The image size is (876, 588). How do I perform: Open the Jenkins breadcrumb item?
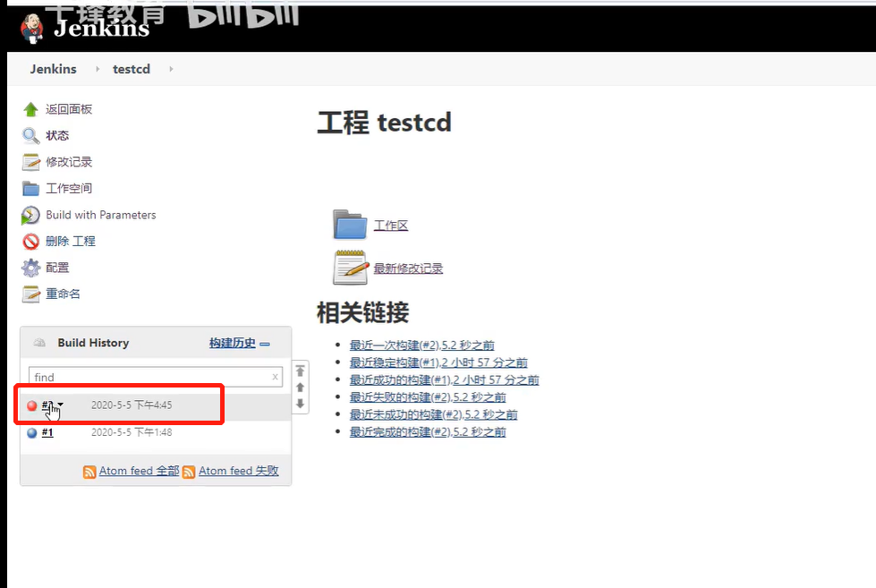(53, 69)
